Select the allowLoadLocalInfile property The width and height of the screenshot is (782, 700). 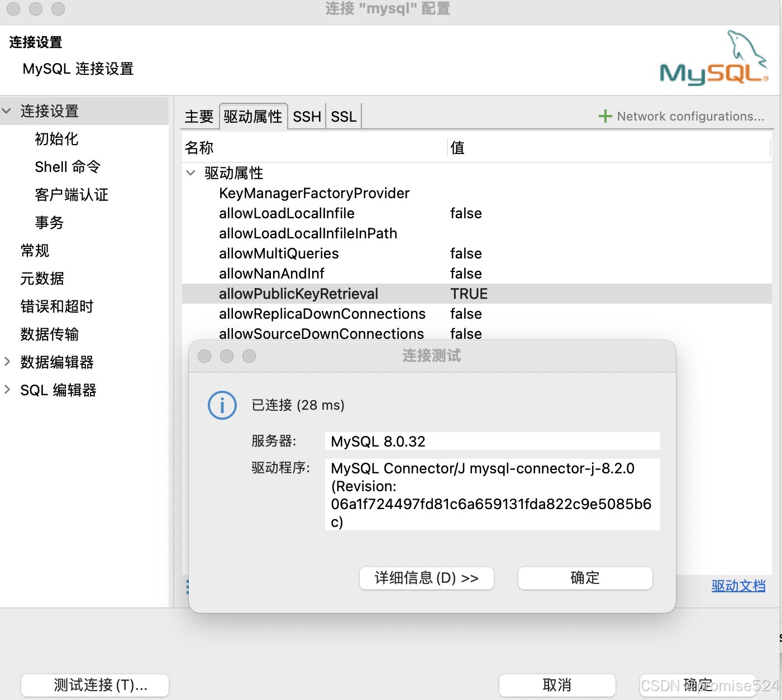pyautogui.click(x=287, y=213)
